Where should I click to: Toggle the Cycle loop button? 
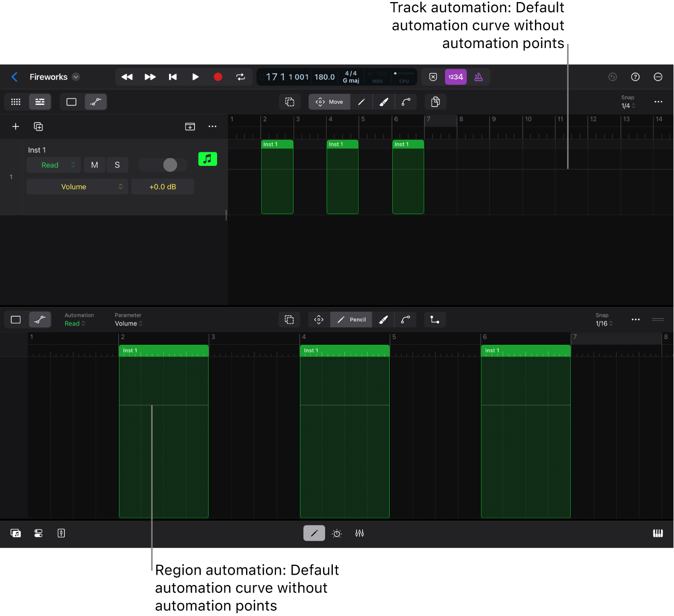[240, 77]
